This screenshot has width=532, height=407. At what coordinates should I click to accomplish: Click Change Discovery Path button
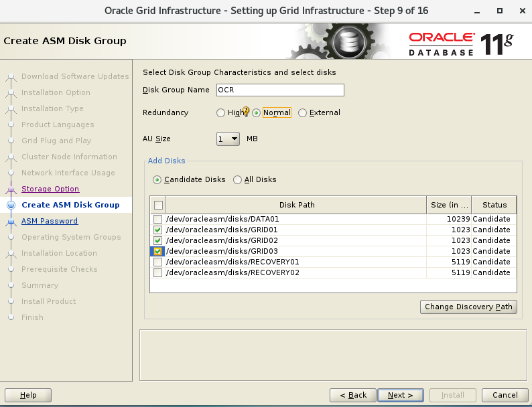pos(468,307)
